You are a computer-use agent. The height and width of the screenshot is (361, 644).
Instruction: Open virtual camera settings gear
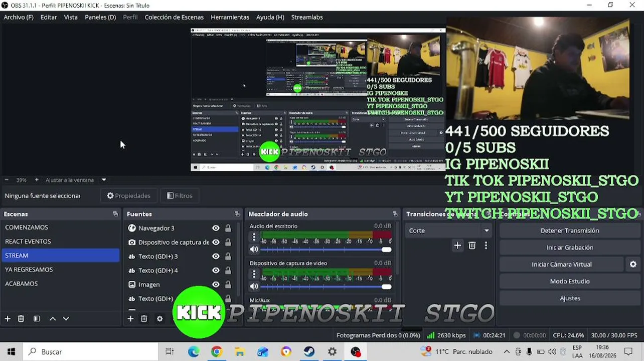(x=633, y=264)
